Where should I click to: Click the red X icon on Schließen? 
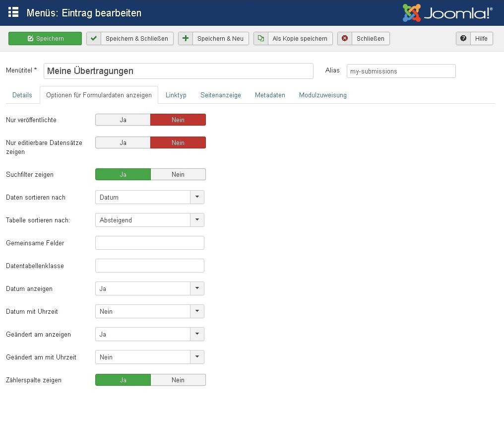(345, 39)
